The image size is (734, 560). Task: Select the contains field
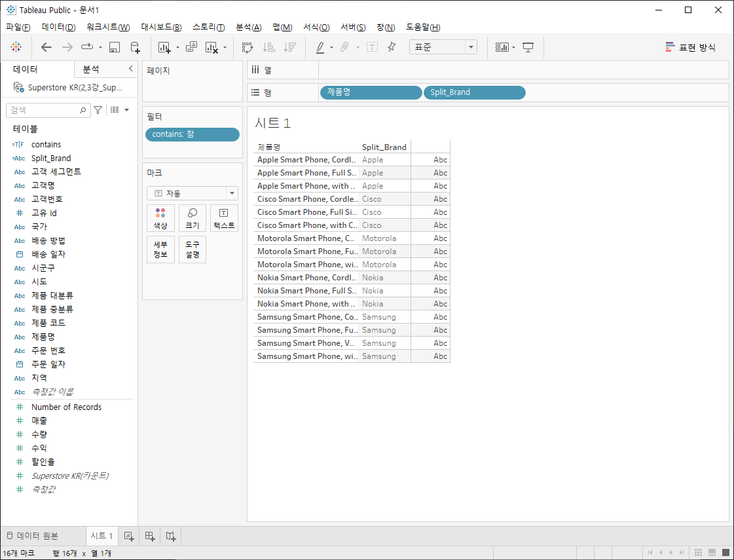point(46,145)
